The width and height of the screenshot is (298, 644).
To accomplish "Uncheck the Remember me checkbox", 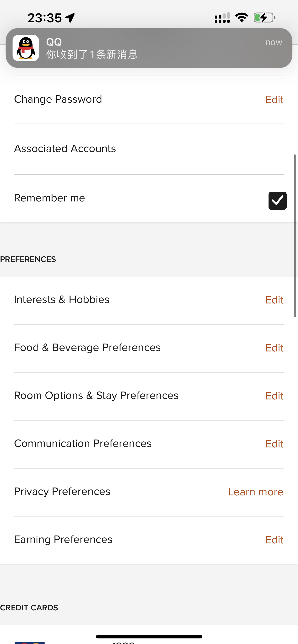I will click(277, 201).
